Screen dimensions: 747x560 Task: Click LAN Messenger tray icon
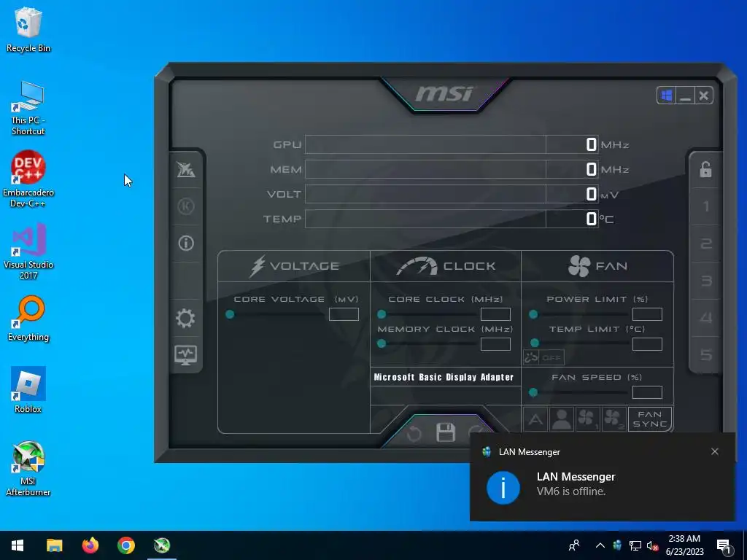[x=617, y=545]
